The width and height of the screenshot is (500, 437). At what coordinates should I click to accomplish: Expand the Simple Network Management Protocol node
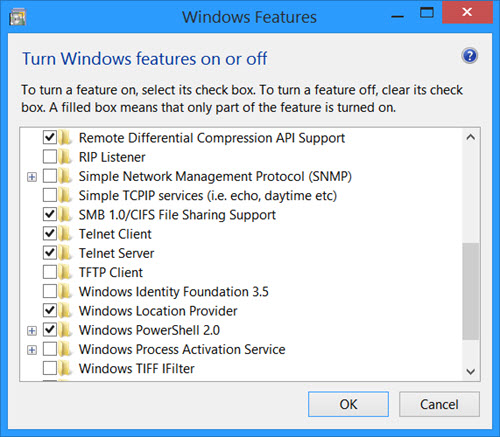32,177
